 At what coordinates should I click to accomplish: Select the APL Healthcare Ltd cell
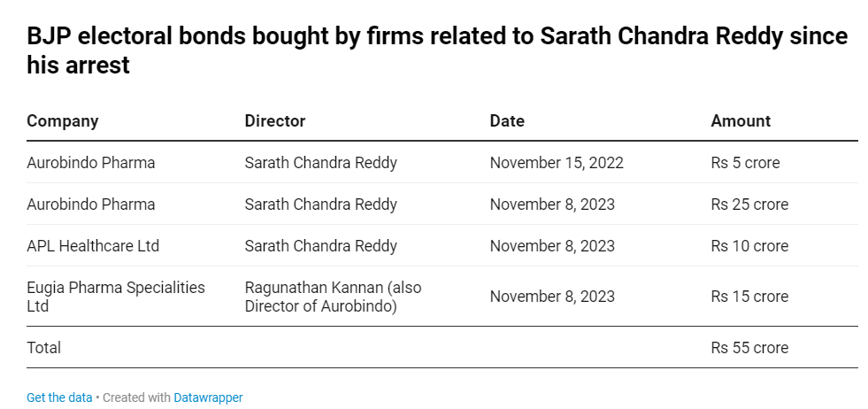tap(93, 245)
